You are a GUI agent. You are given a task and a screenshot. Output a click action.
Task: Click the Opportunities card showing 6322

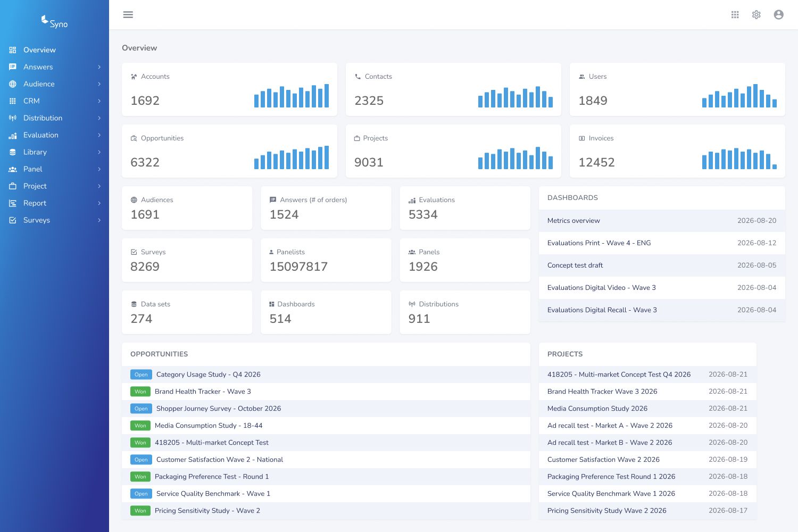tap(229, 151)
